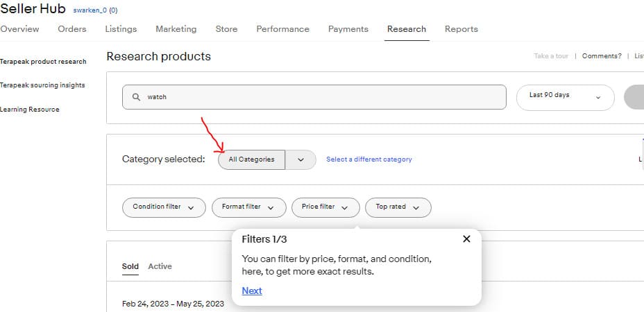This screenshot has width=644, height=312.
Task: Open the Top rated dropdown
Action: point(398,207)
